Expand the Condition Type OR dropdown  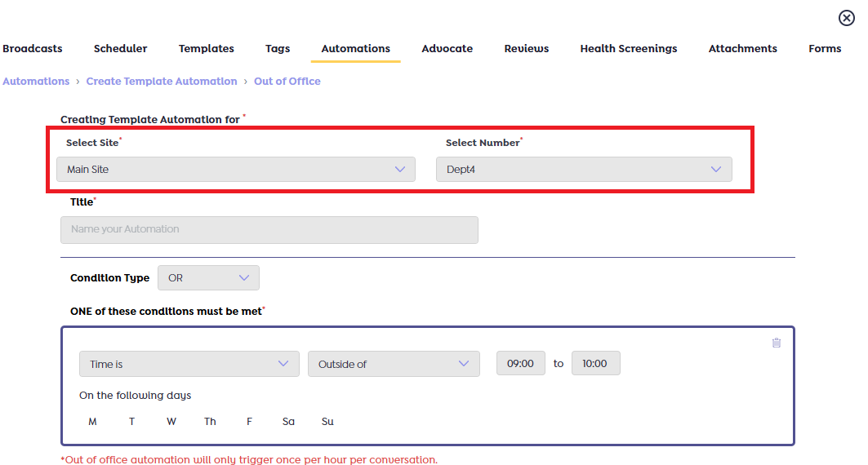pos(208,278)
